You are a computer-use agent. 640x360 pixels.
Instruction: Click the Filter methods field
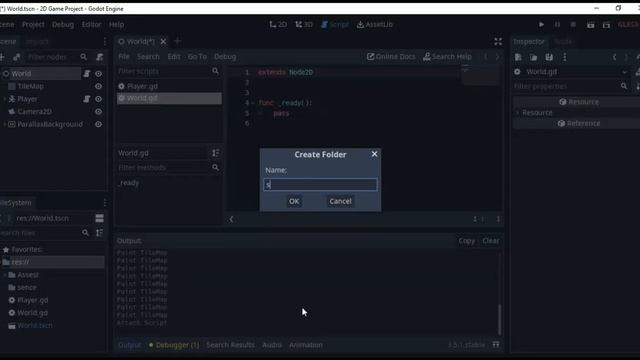point(163,167)
